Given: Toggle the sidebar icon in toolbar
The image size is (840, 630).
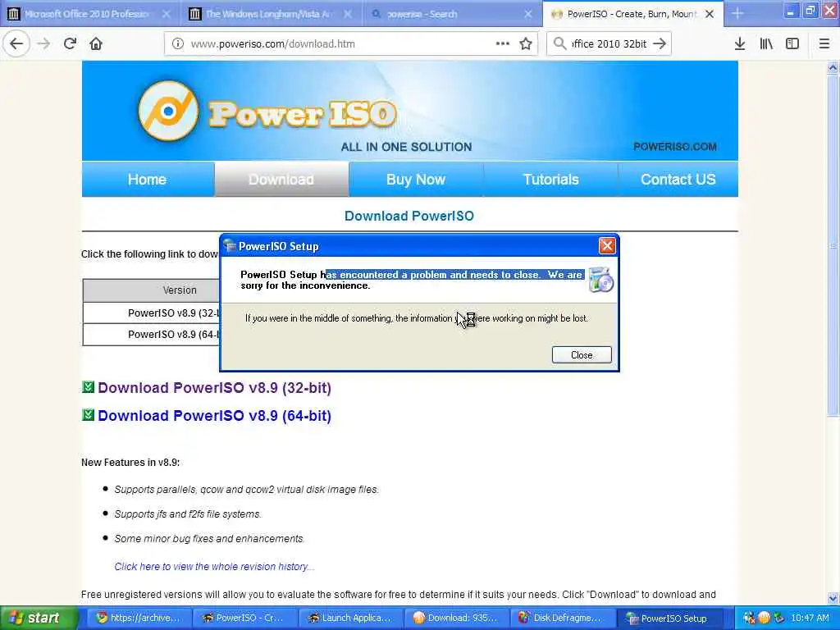Looking at the screenshot, I should click(792, 43).
